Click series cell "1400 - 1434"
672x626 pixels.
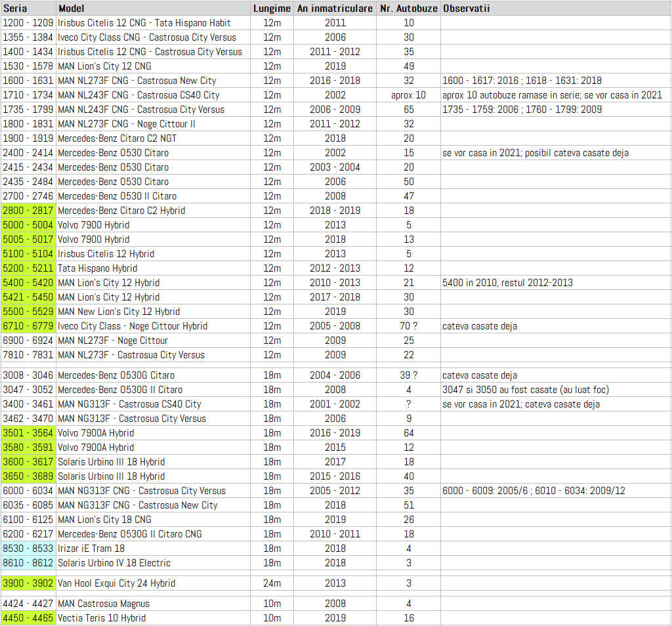point(28,52)
